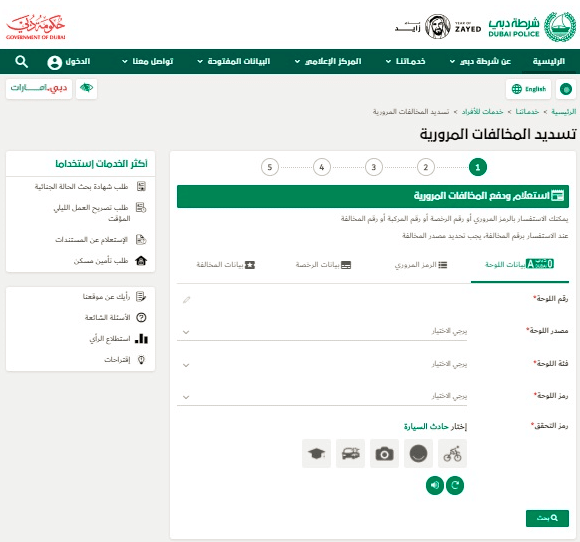The height and width of the screenshot is (542, 580).
Task: Play the audio captcha speaker button
Action: tap(435, 485)
